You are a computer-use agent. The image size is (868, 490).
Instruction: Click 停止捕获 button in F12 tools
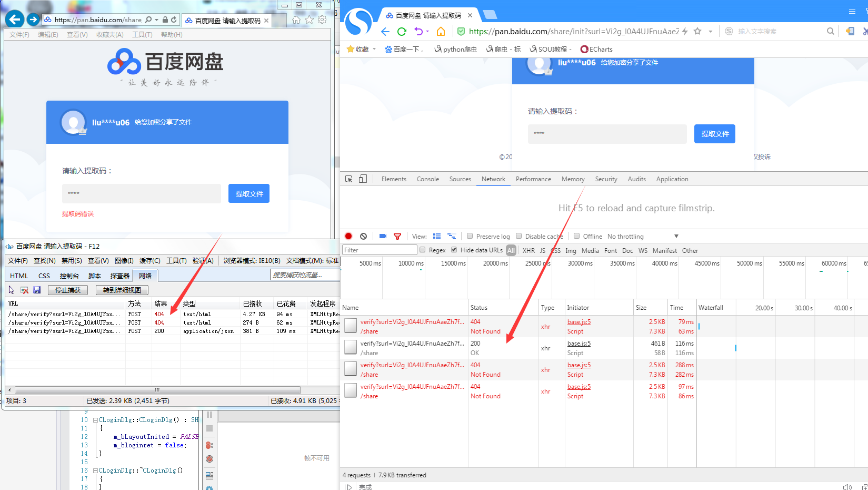(x=68, y=290)
